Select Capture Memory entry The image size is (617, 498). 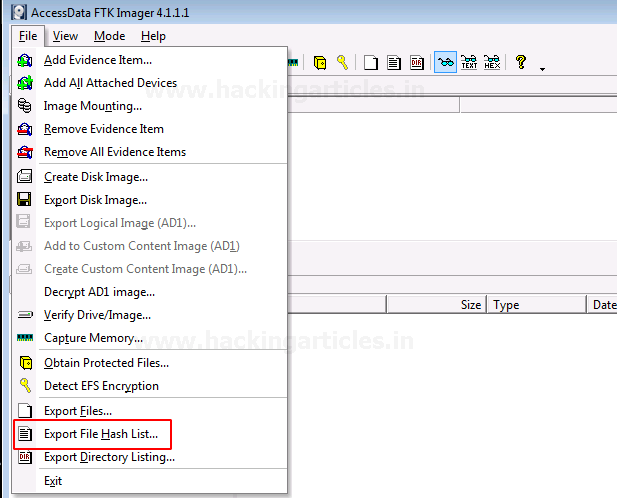point(150,338)
